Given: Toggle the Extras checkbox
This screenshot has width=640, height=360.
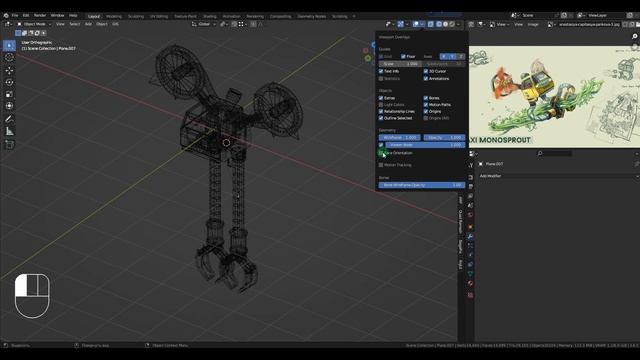Looking at the screenshot, I should (x=381, y=98).
